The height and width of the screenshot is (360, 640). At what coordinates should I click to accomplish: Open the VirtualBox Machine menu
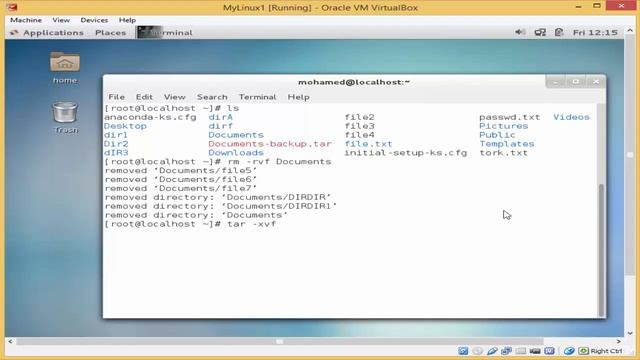(26, 20)
